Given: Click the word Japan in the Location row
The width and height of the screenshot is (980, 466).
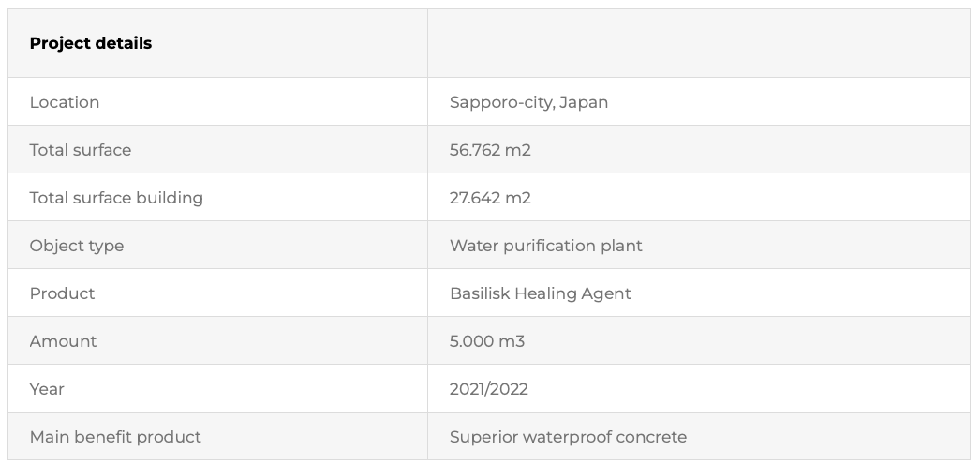Looking at the screenshot, I should pos(584,102).
